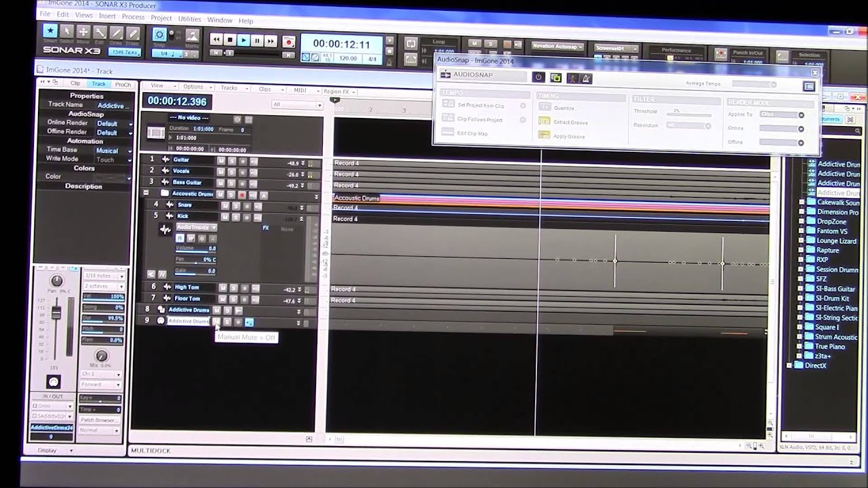Open the Track view Options menu
This screenshot has width=868, height=488.
(193, 87)
